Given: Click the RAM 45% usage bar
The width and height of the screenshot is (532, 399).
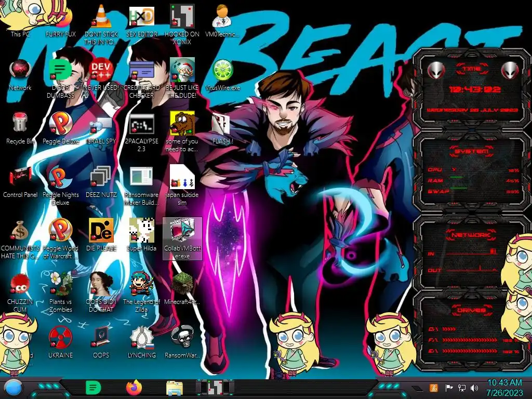Looking at the screenshot, I should [x=473, y=180].
